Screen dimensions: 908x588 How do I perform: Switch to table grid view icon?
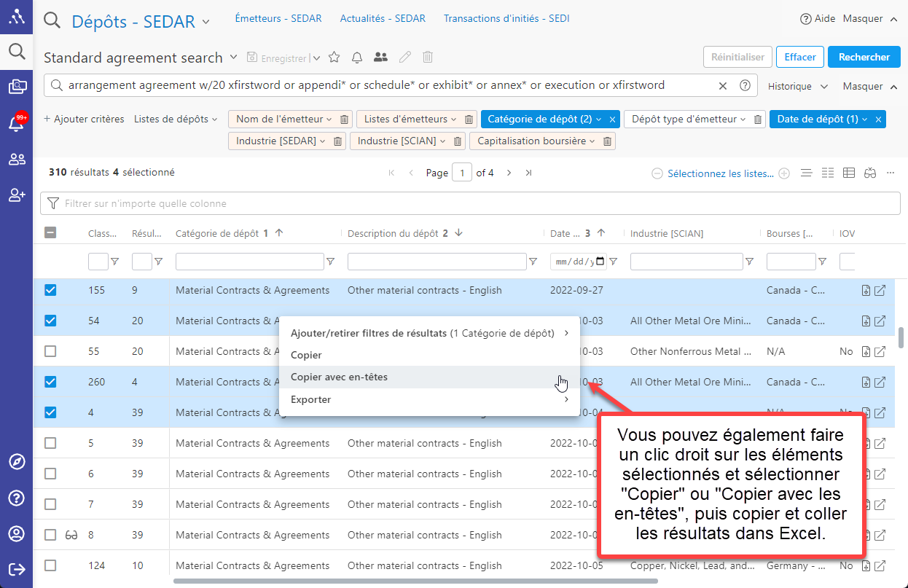(849, 173)
